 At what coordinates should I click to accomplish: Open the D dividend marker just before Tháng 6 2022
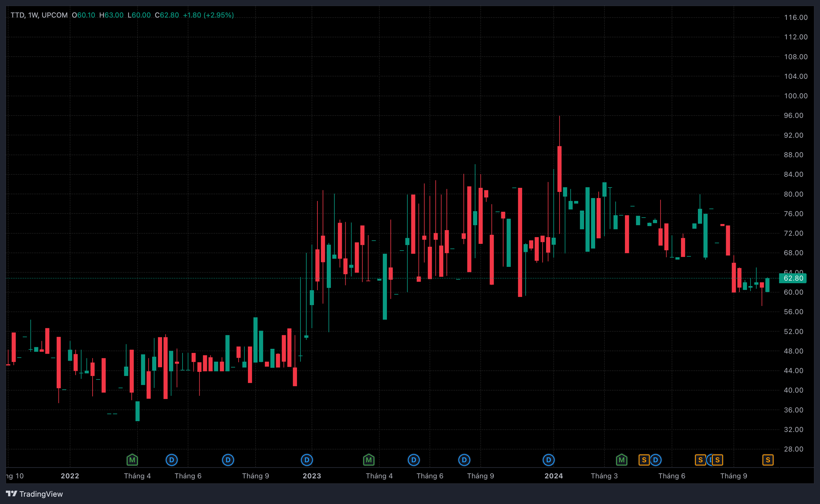171,460
